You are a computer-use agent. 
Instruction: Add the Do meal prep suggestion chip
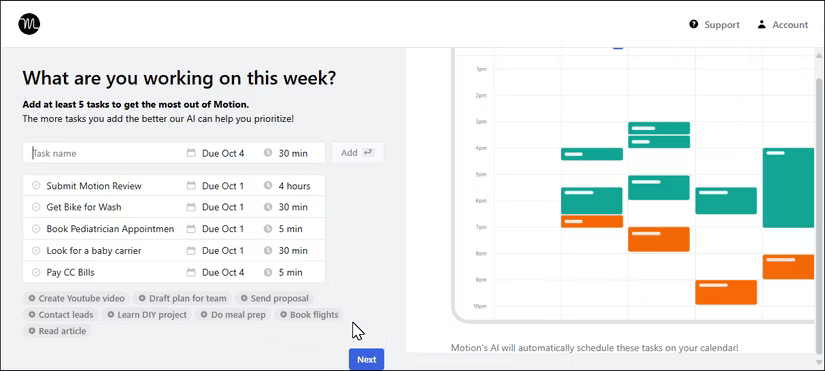[233, 315]
